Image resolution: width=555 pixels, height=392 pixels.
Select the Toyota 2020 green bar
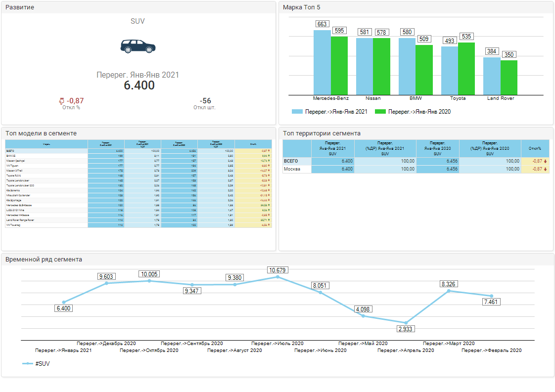466,69
